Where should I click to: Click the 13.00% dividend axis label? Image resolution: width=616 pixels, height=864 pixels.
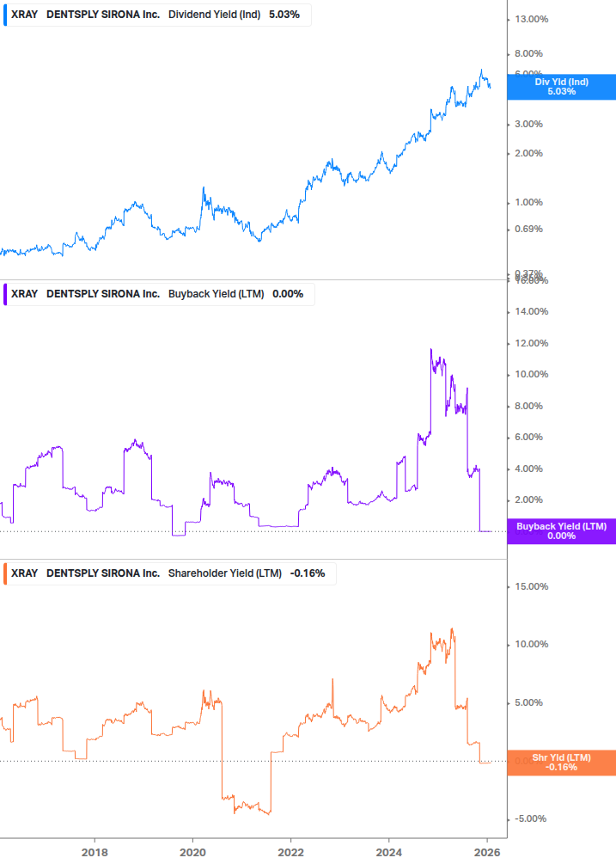pyautogui.click(x=531, y=19)
